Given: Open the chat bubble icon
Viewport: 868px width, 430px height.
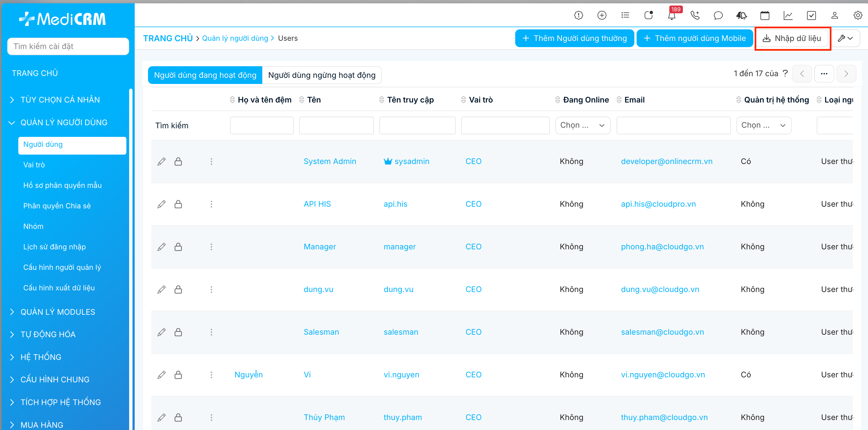Looking at the screenshot, I should coord(718,16).
